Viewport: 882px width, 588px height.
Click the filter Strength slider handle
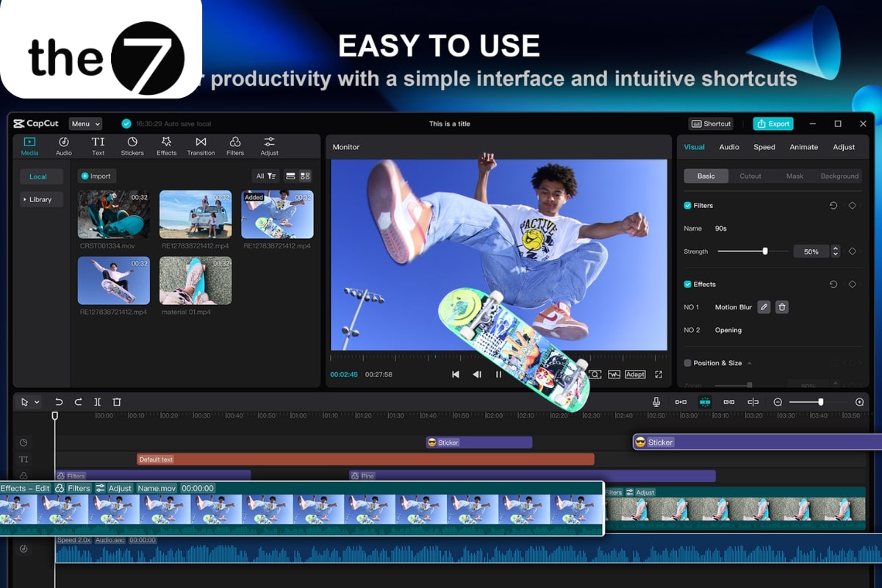(765, 251)
